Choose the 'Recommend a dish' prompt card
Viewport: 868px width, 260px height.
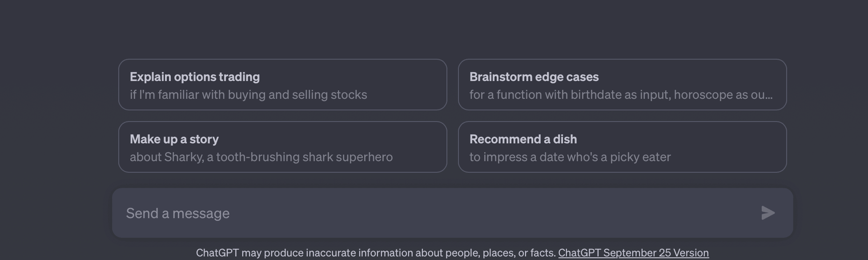coord(623,147)
